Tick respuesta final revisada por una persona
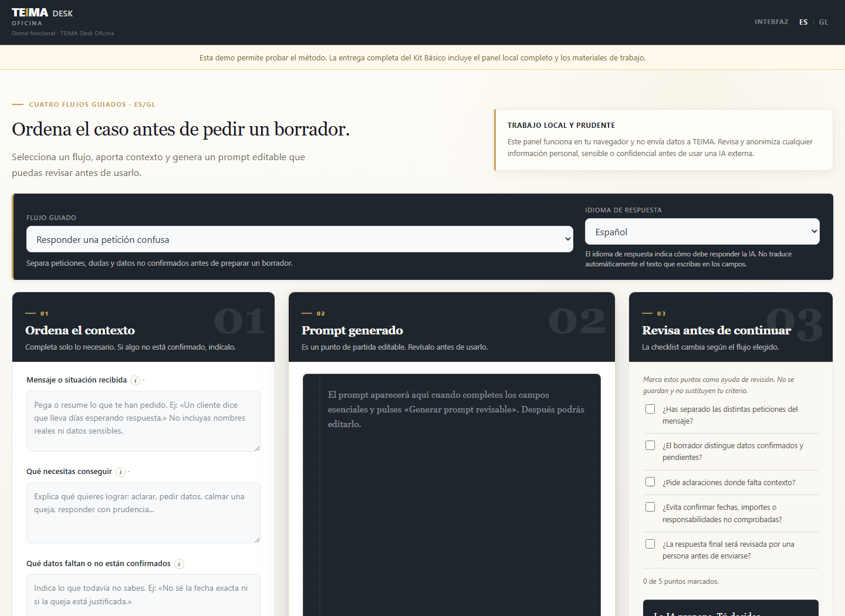 [x=650, y=544]
